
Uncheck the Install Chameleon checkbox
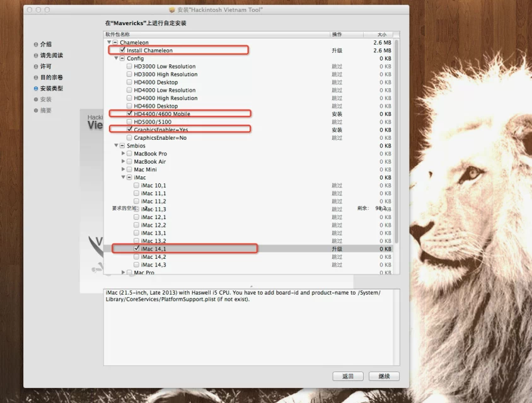click(x=122, y=50)
